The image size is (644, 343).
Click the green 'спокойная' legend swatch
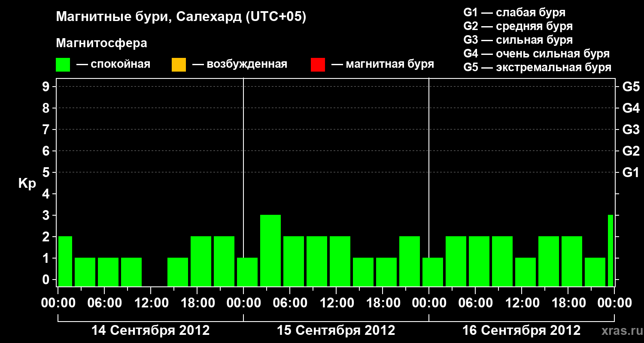pyautogui.click(x=63, y=65)
